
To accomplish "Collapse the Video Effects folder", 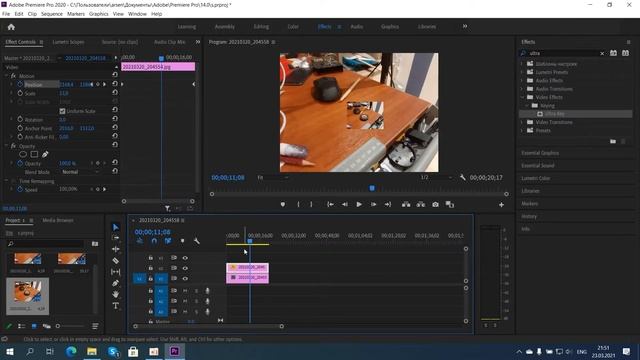I will (522, 97).
